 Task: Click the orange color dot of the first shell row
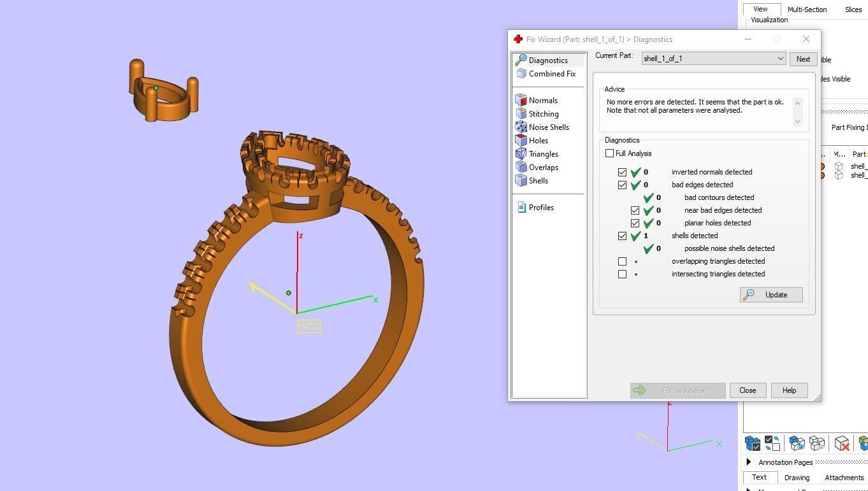click(x=821, y=167)
